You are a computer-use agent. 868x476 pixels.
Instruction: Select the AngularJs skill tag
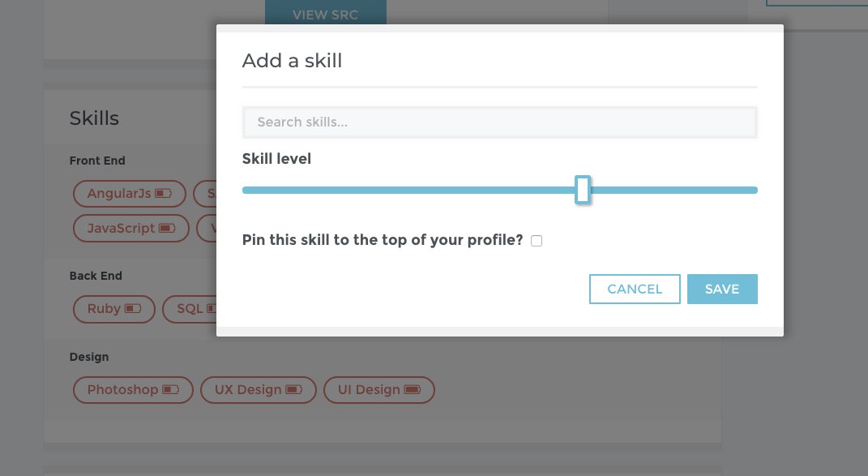[x=119, y=193]
